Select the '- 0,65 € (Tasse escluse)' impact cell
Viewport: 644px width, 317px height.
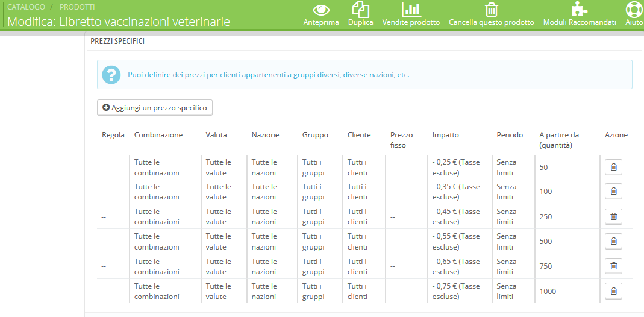(x=456, y=266)
